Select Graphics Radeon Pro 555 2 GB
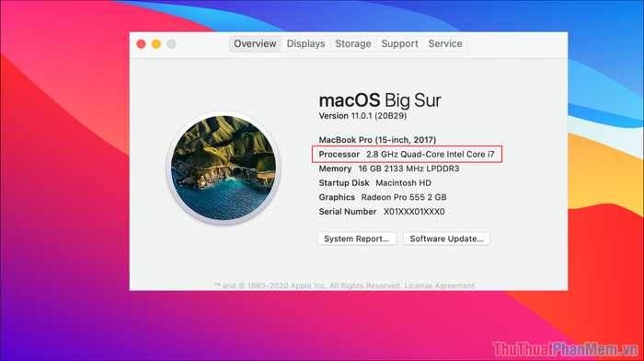The height and width of the screenshot is (361, 644). pos(383,197)
